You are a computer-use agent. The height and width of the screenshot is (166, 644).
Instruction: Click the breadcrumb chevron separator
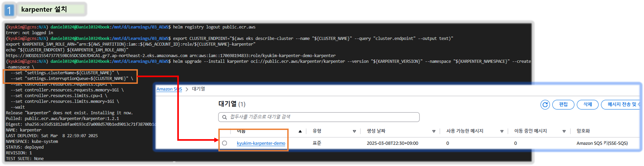(187, 89)
